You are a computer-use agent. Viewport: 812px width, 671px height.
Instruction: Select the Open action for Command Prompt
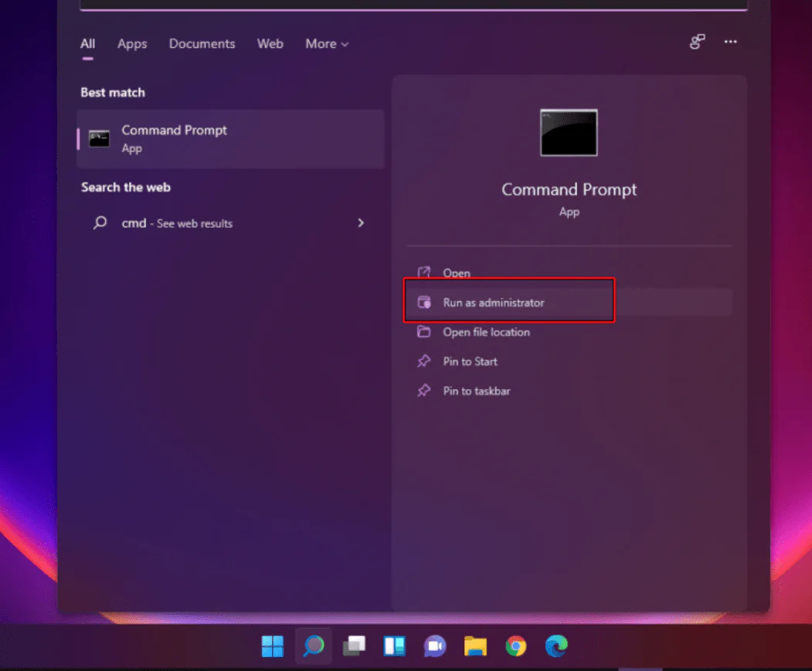coord(457,272)
